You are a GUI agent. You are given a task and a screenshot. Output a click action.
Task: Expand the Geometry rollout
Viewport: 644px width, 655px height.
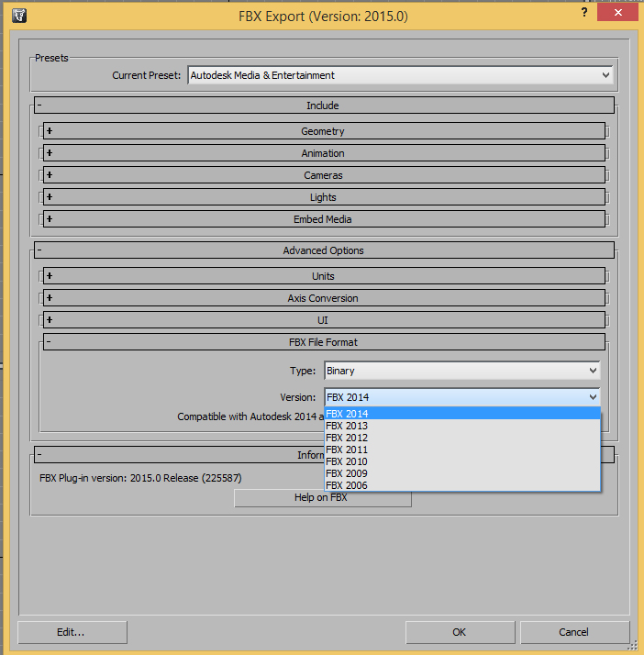point(324,131)
